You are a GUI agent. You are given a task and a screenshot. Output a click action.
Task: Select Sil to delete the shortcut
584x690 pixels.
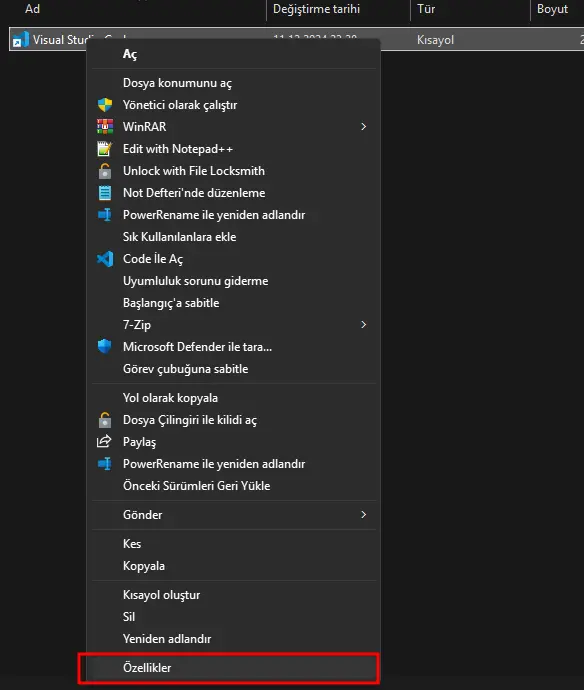[x=234, y=617]
